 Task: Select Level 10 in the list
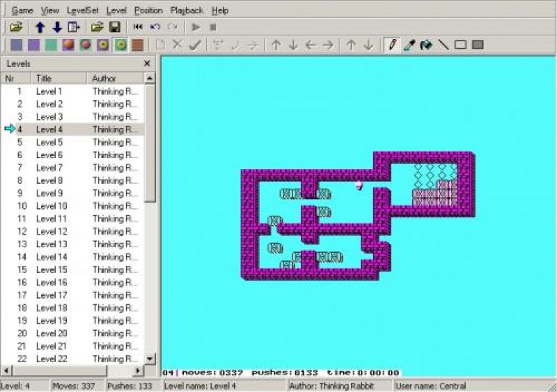(x=72, y=206)
